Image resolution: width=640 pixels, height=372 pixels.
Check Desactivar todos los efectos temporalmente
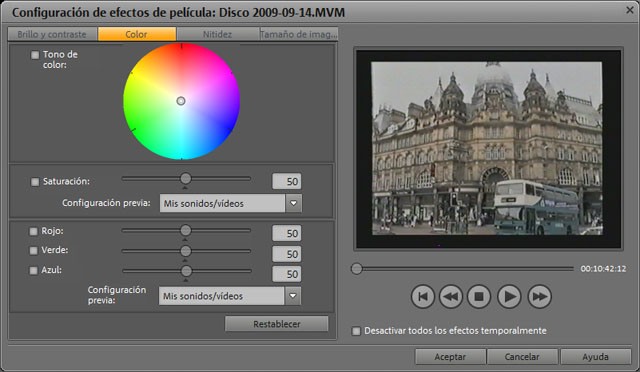click(x=356, y=331)
